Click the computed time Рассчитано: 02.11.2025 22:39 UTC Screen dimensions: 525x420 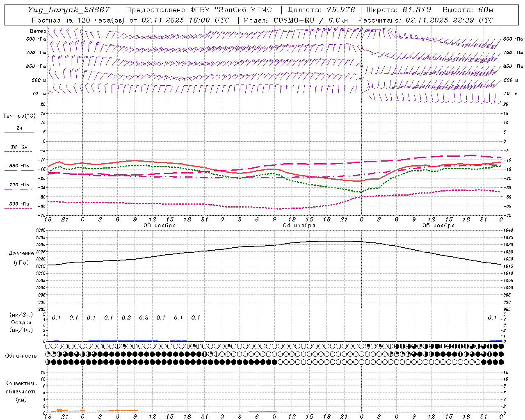click(x=426, y=20)
